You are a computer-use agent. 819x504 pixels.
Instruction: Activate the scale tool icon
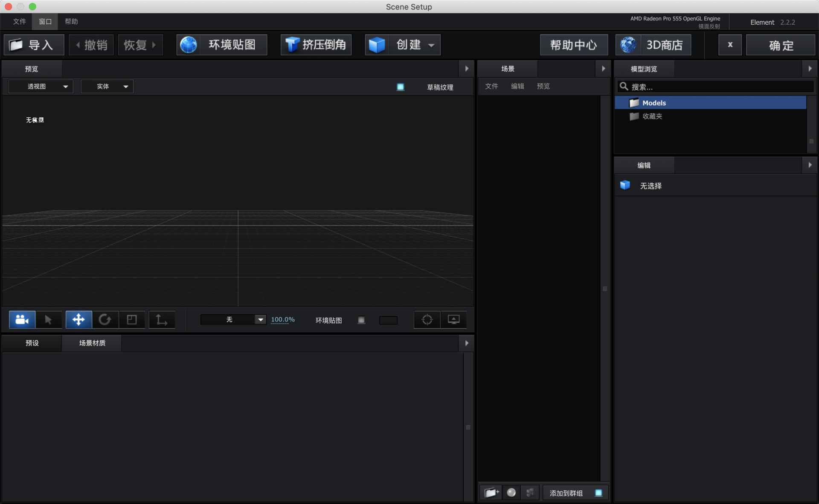coord(132,320)
